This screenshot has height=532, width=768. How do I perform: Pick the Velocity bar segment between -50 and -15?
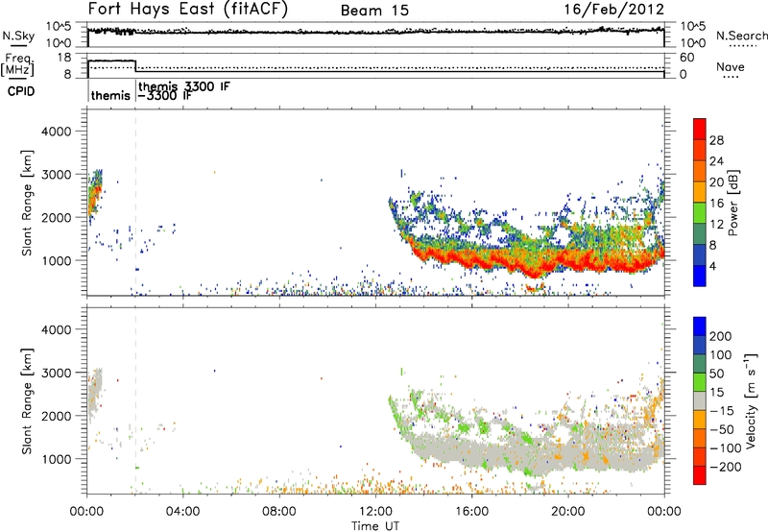tap(700, 420)
